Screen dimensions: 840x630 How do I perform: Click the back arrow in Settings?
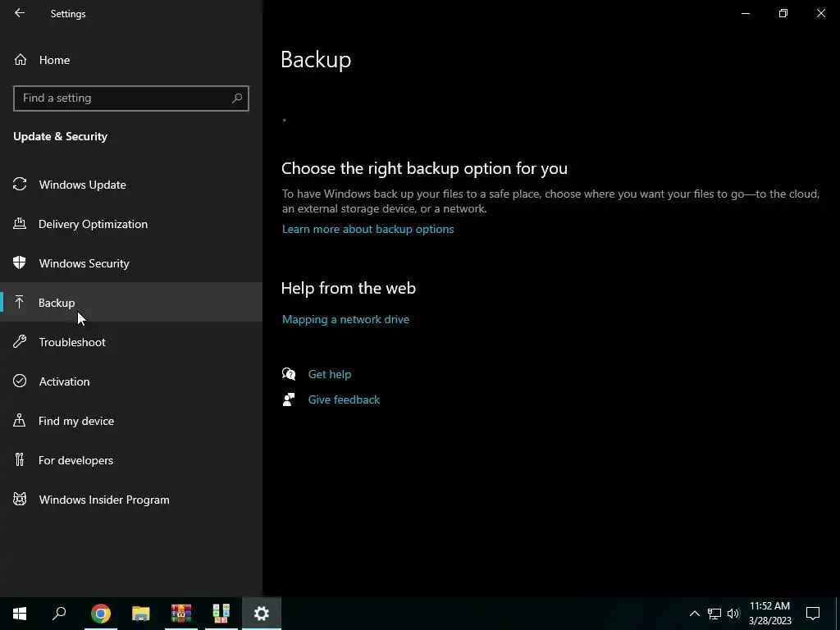pos(20,13)
